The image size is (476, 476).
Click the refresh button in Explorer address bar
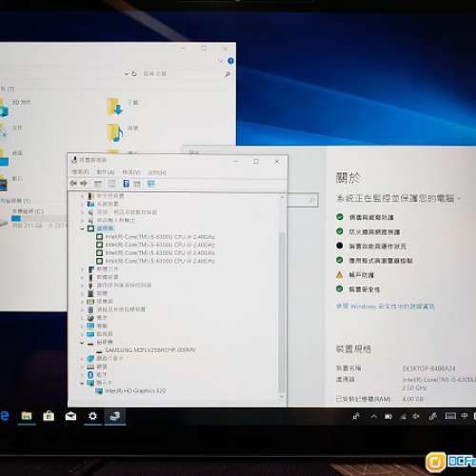click(x=134, y=73)
